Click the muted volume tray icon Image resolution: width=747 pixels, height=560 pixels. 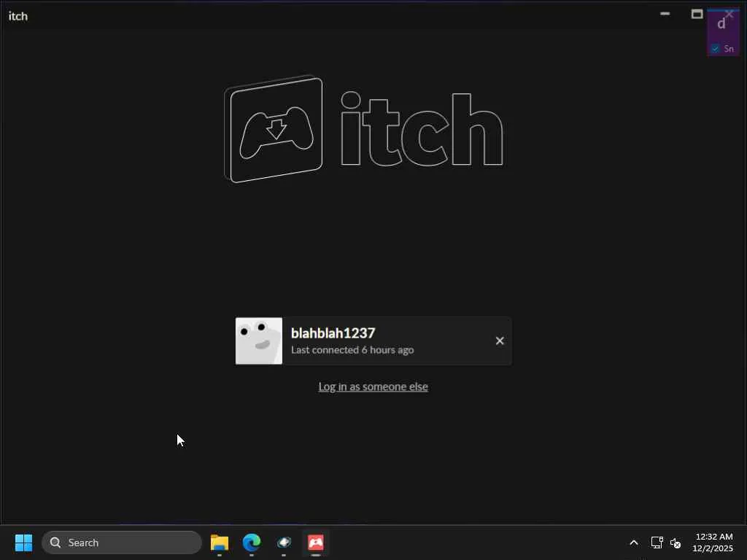tap(676, 542)
